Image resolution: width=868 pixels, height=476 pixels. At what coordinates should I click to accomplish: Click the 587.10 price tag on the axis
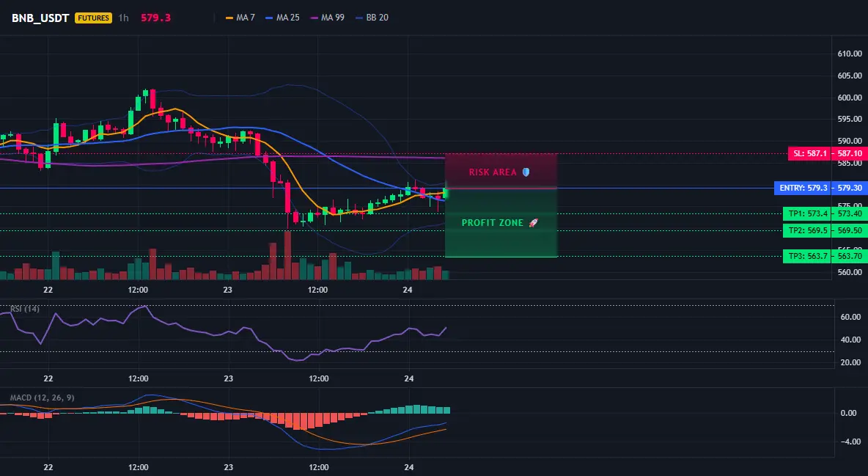click(x=850, y=153)
